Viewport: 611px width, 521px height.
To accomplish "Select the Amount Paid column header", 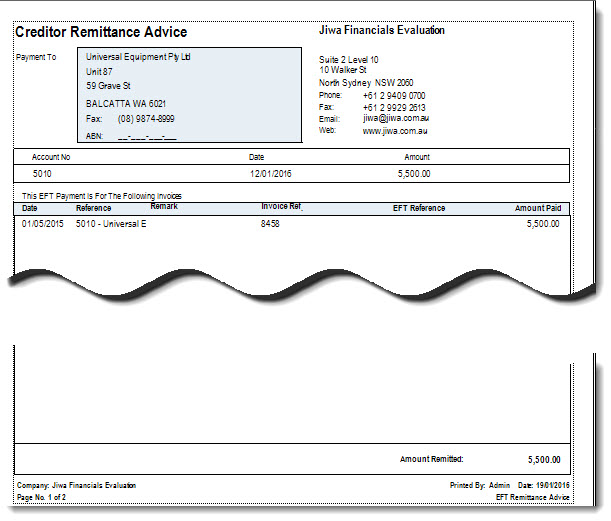I will pyautogui.click(x=538, y=208).
